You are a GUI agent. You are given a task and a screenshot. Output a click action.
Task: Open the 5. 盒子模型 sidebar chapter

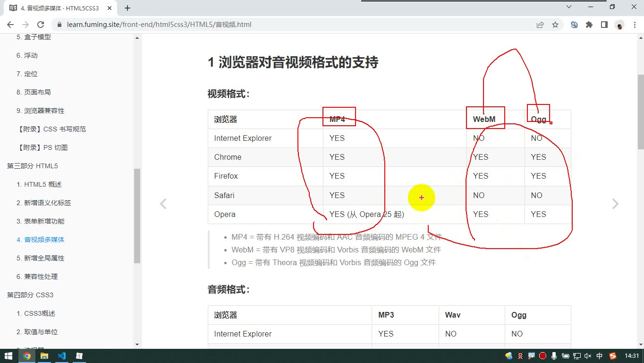pos(34,37)
